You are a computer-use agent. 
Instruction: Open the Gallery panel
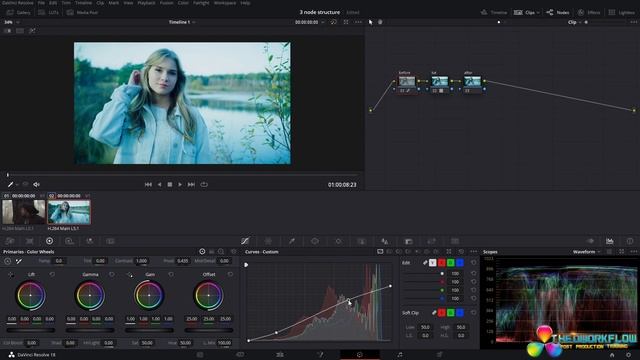18,13
